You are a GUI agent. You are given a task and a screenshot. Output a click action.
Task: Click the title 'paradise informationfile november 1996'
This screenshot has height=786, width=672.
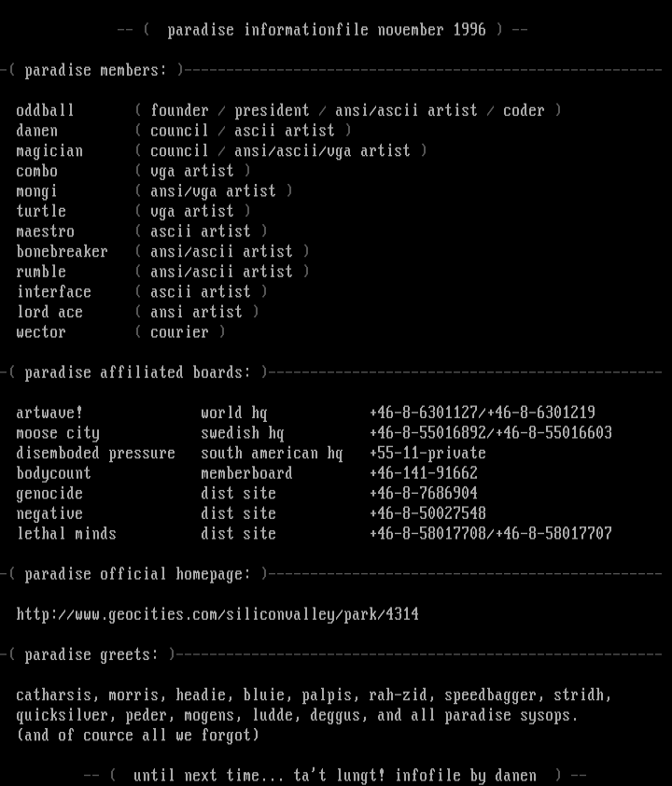[x=327, y=30]
